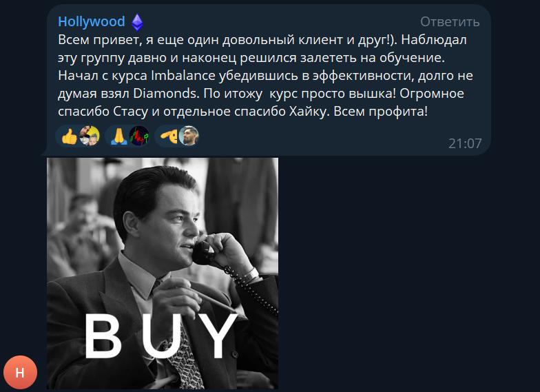Viewport: 540px width, 392px height.
Task: Open the orange H user avatar
Action: click(20, 372)
